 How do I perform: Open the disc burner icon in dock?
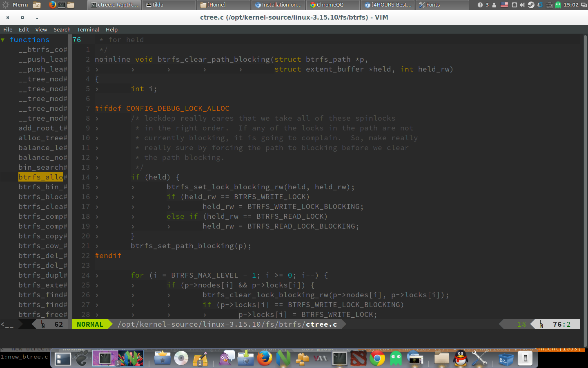tap(181, 359)
